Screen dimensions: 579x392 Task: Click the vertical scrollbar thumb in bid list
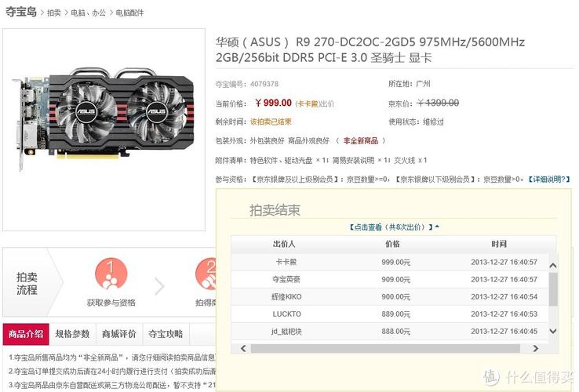tap(553, 289)
